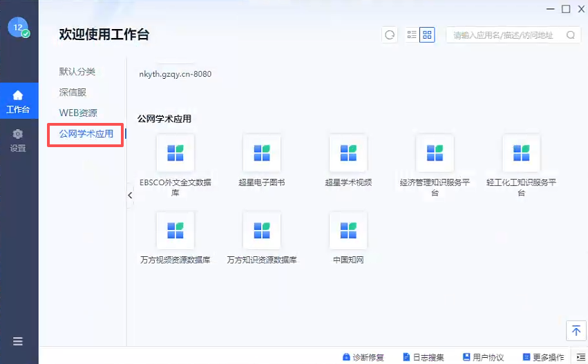This screenshot has width=588, height=364.
Task: Open 万方视频资源数据库 icon
Action: coord(176,231)
